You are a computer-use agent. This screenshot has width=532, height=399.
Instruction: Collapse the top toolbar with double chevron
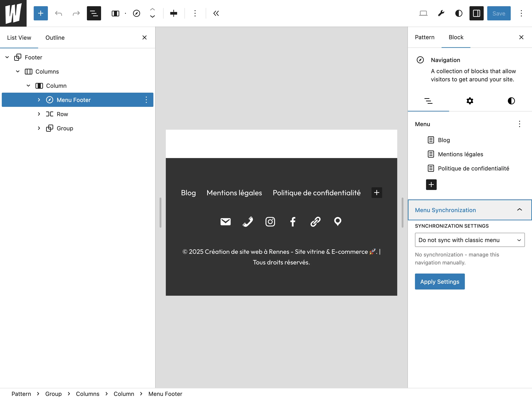click(216, 13)
